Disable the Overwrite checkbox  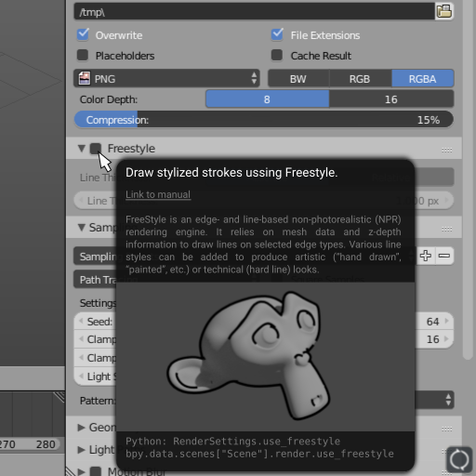click(x=83, y=34)
